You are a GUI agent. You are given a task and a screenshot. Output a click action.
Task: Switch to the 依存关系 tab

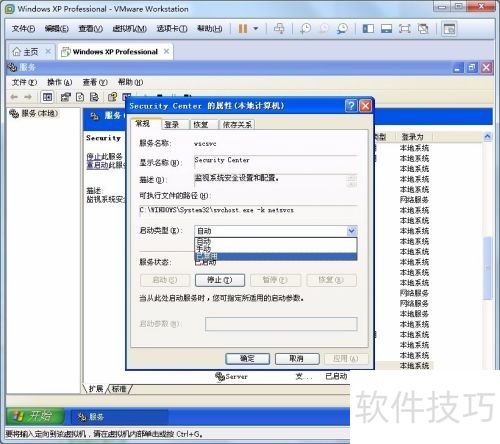click(x=237, y=124)
